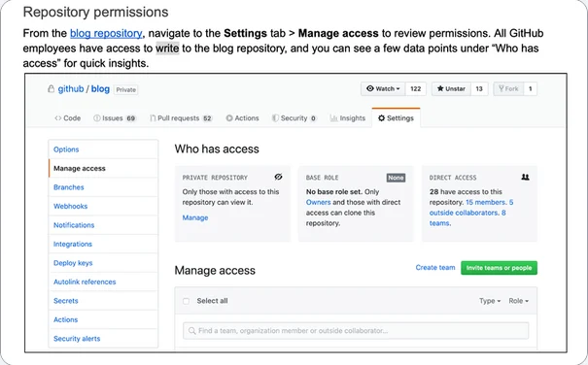Open the 5 outside collaborators link

tap(471, 207)
